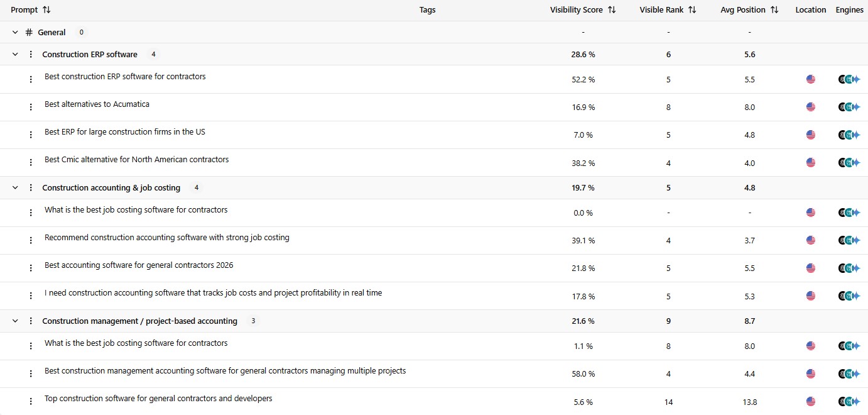Collapse the General group chevron
The height and width of the screenshot is (415, 868).
[15, 32]
